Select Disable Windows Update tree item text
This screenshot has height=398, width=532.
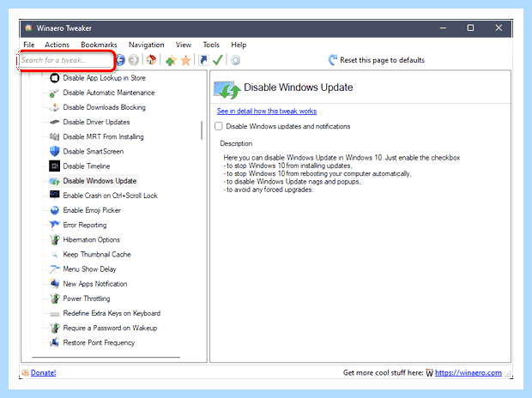tap(100, 181)
